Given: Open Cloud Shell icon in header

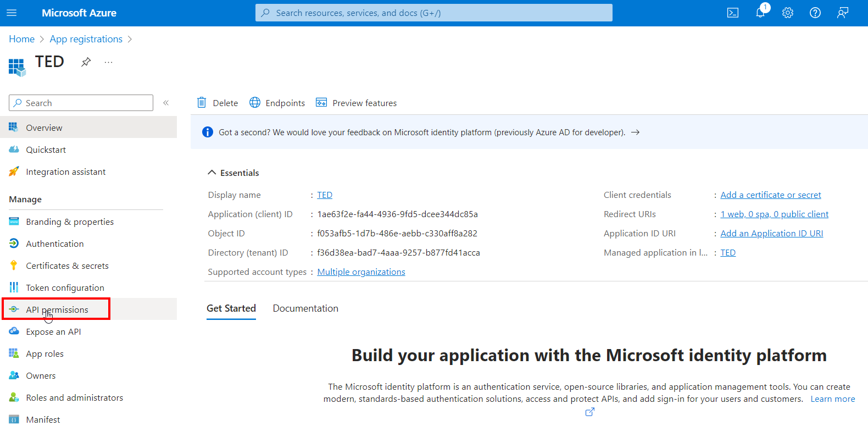Looking at the screenshot, I should tap(733, 13).
